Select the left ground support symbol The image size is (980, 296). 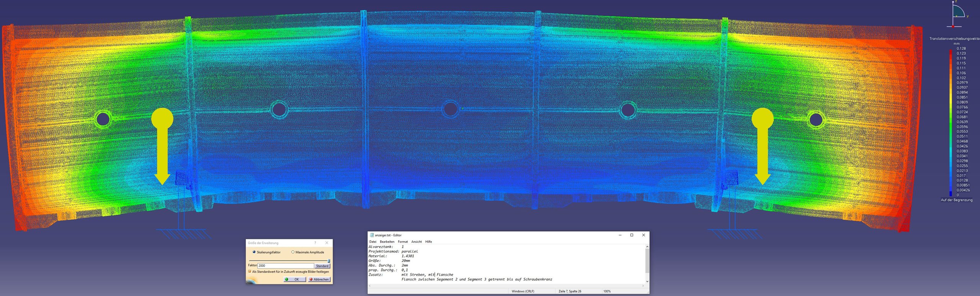(181, 233)
